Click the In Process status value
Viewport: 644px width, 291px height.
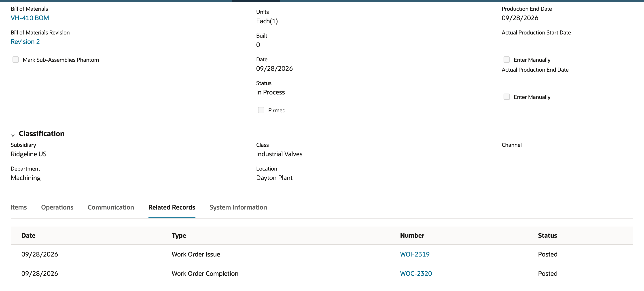pyautogui.click(x=270, y=92)
